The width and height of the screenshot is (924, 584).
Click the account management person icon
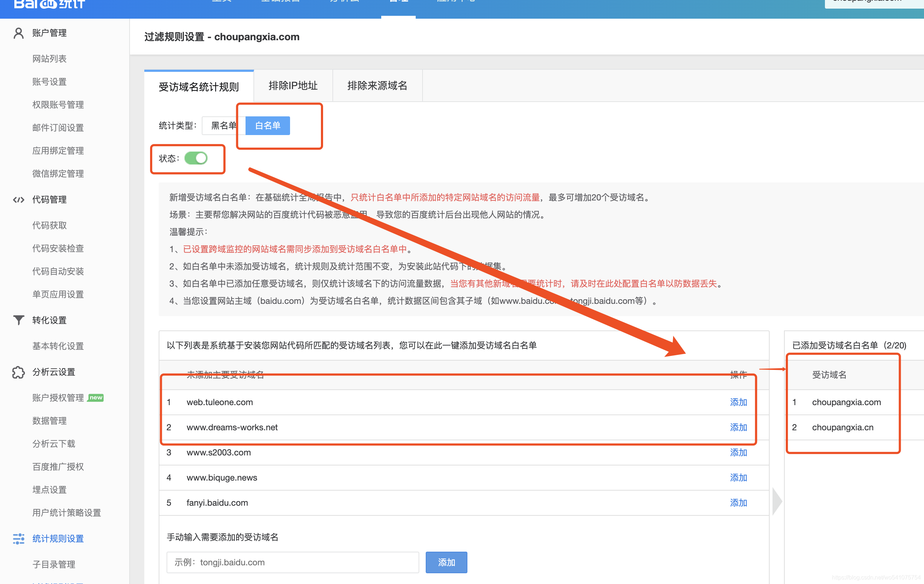click(x=18, y=33)
